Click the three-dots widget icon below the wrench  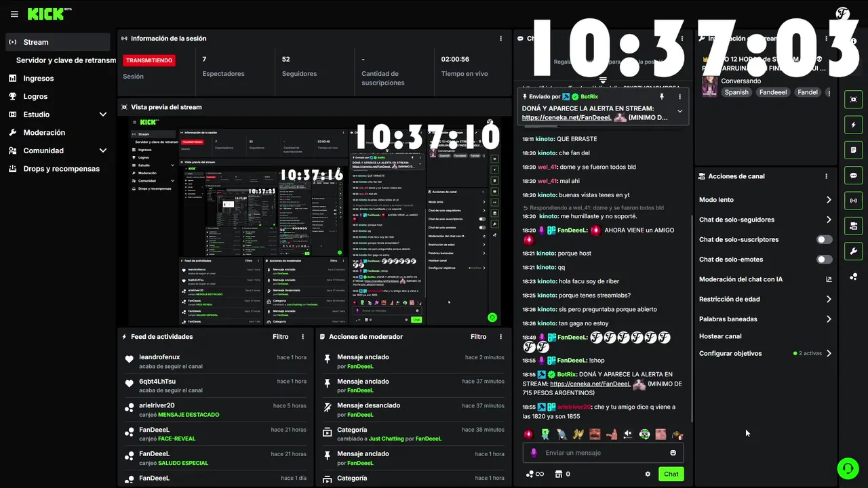[x=853, y=276]
